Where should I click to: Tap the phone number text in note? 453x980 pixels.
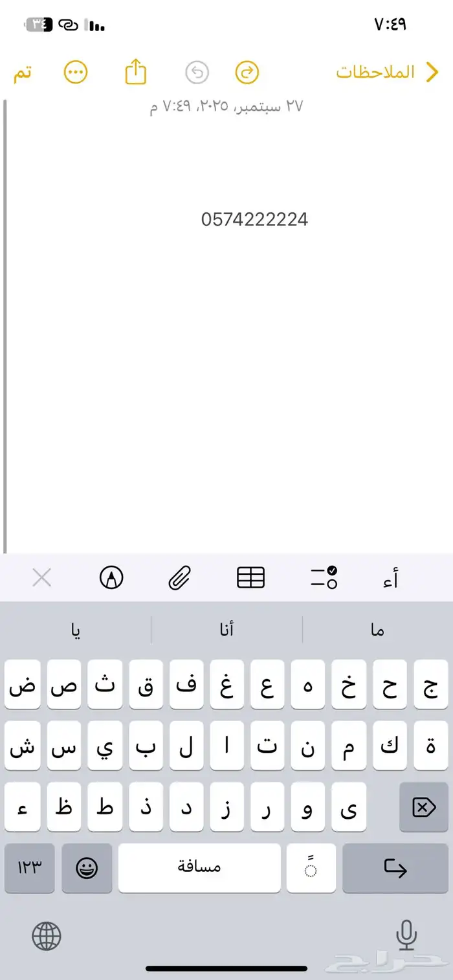254,220
